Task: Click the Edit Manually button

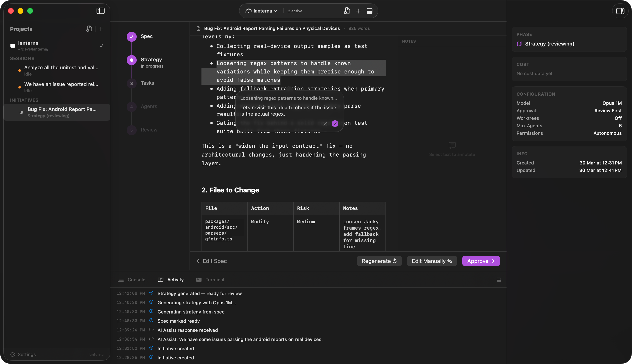Action: (432, 261)
